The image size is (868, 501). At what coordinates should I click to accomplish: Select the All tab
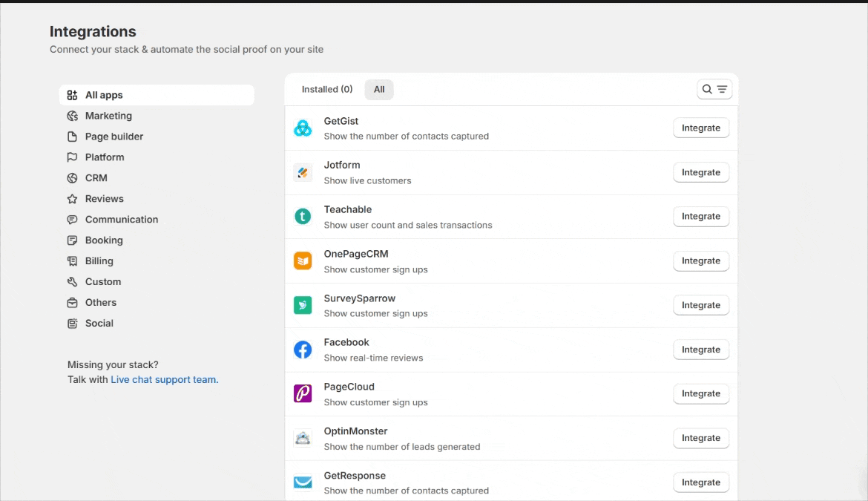click(379, 89)
